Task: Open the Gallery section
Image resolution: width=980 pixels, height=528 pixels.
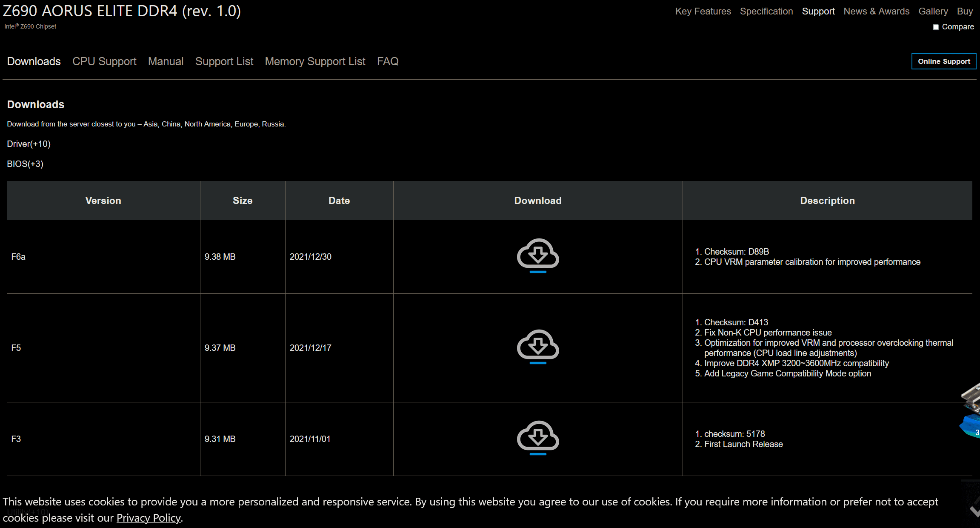Action: click(933, 11)
